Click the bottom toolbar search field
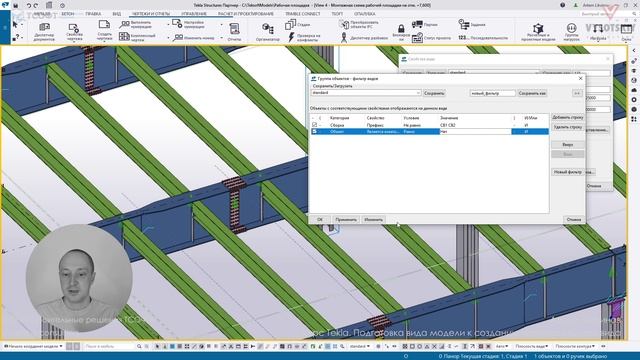 point(109,346)
